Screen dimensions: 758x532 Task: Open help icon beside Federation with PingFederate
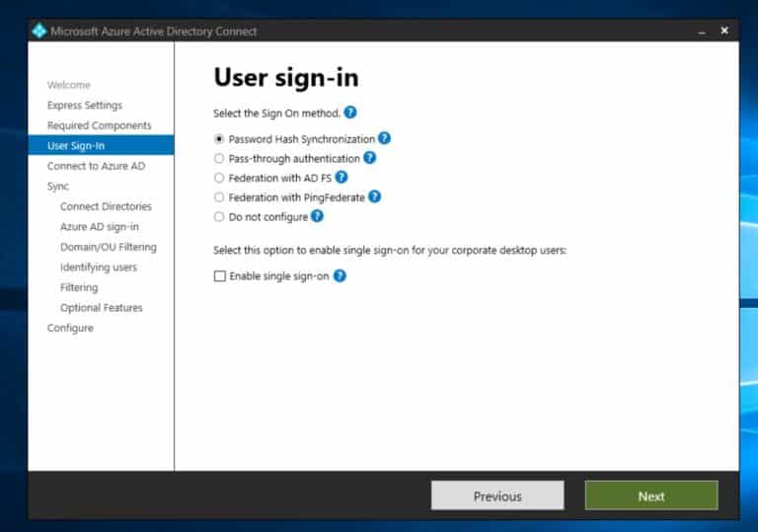point(374,196)
